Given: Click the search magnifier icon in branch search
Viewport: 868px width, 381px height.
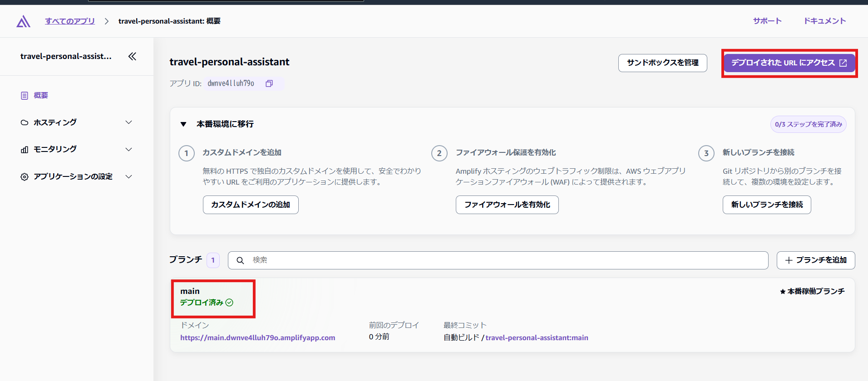Looking at the screenshot, I should [x=240, y=260].
